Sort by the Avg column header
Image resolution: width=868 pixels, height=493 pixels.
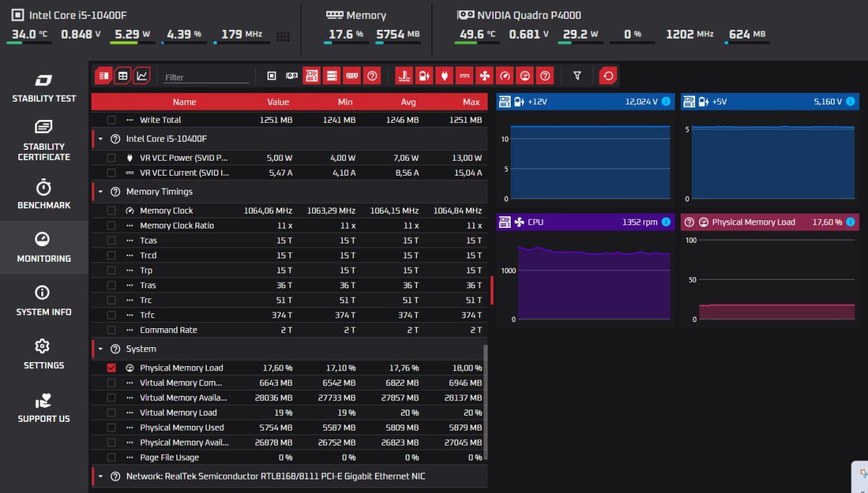409,102
